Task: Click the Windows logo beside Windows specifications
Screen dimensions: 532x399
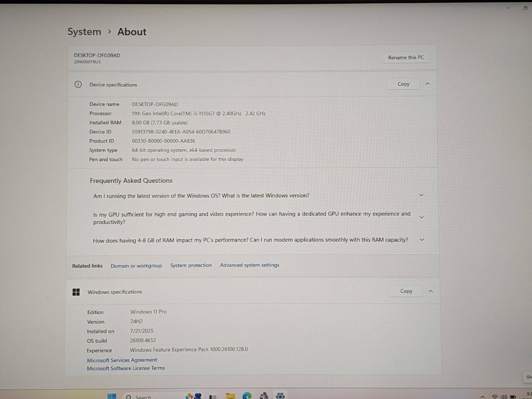Action: [x=76, y=292]
